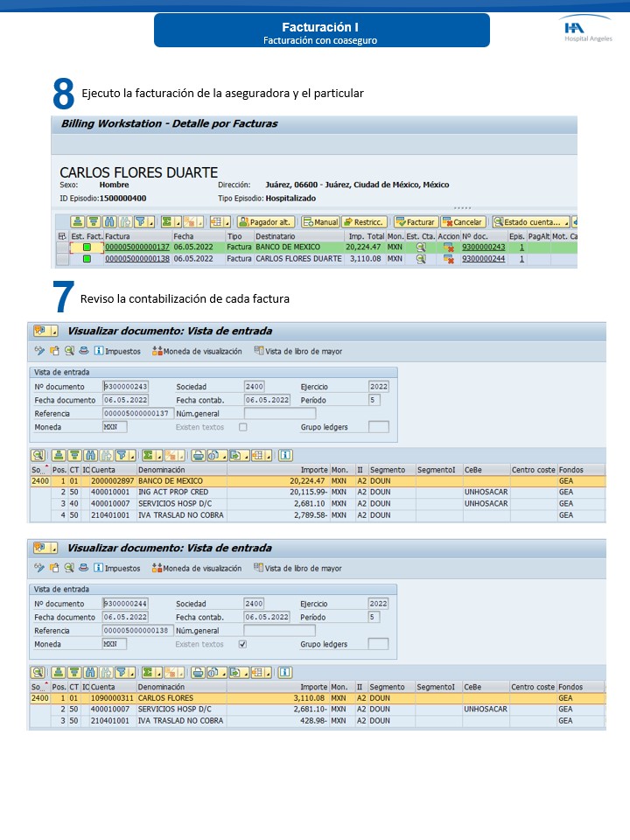Select the row checkbox for invoice 000005000000138

pos(62,259)
